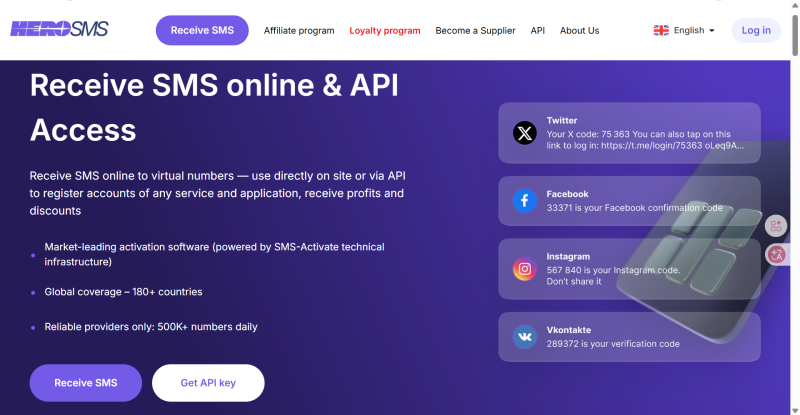Click the Vkontakte verification code card
Viewport: 800px width, 415px height.
(629, 337)
